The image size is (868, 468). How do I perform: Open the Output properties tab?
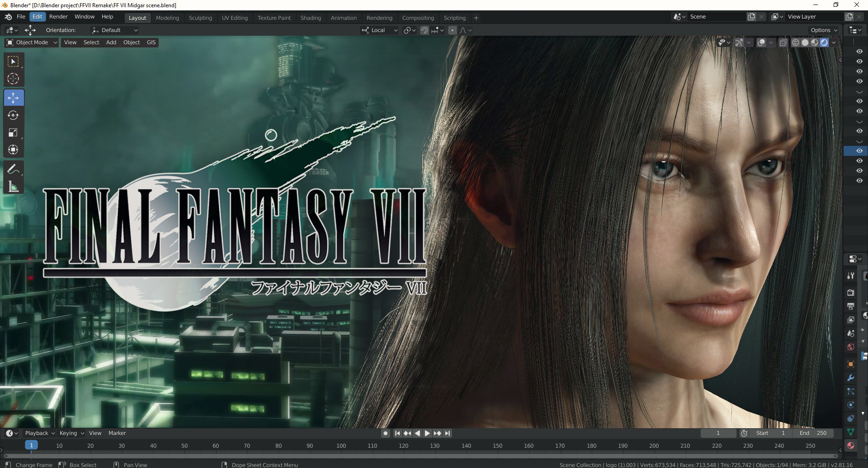point(851,306)
